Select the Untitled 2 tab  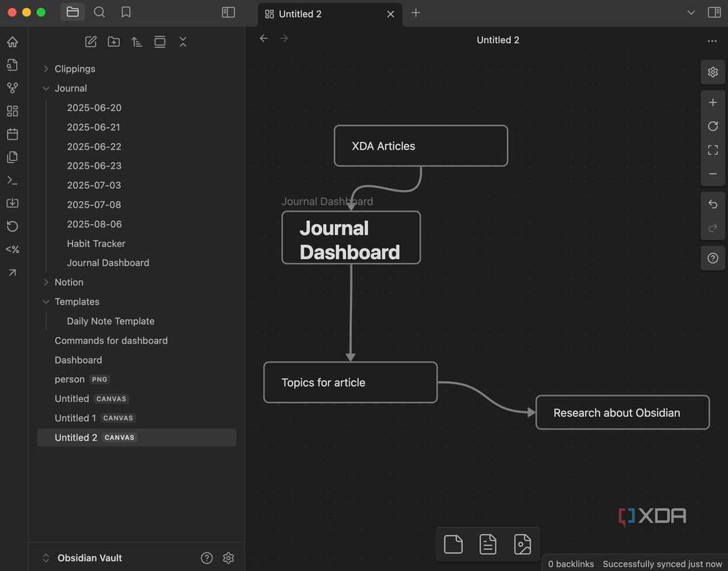pos(330,14)
